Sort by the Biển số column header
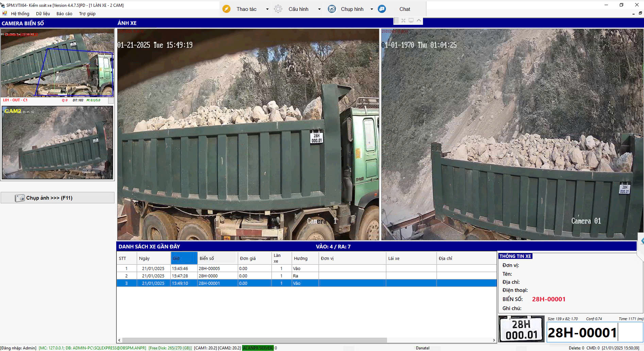 pos(218,258)
